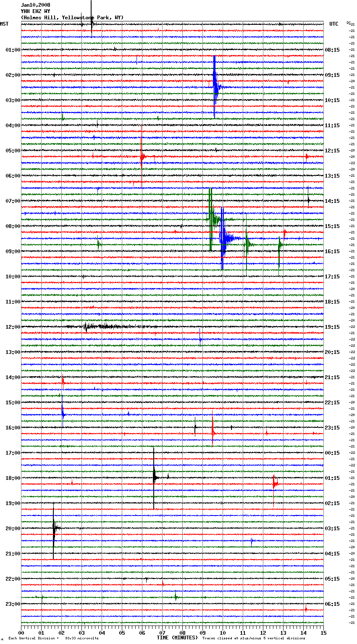Select the 12:00 MST hour label
The height and width of the screenshot is (644, 357).
(13, 327)
